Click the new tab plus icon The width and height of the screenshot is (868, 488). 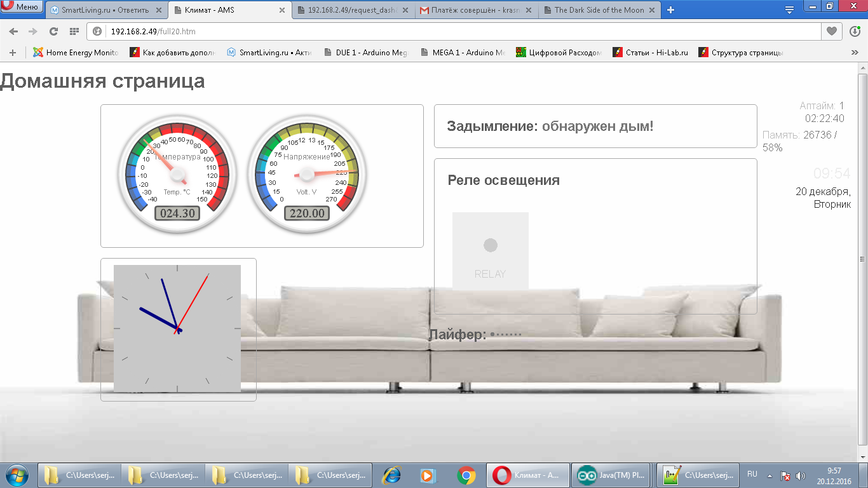670,10
